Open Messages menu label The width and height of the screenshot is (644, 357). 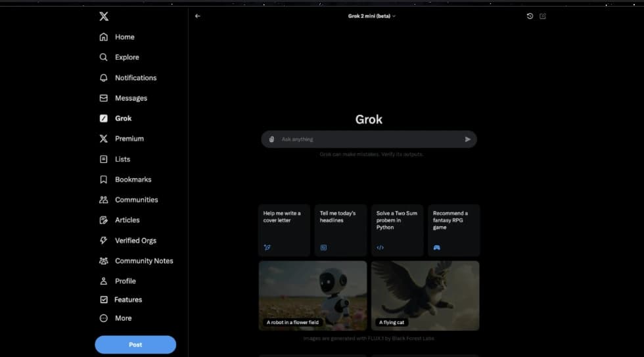pos(131,98)
